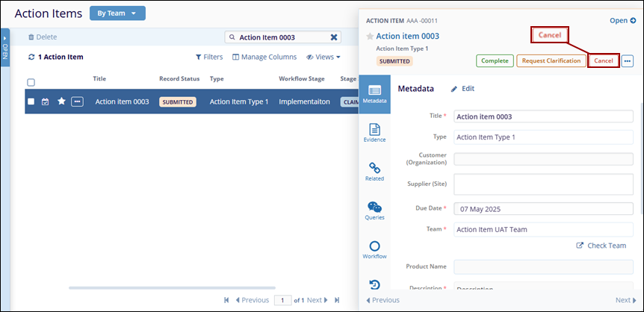
Task: Click the Complete button
Action: [494, 60]
